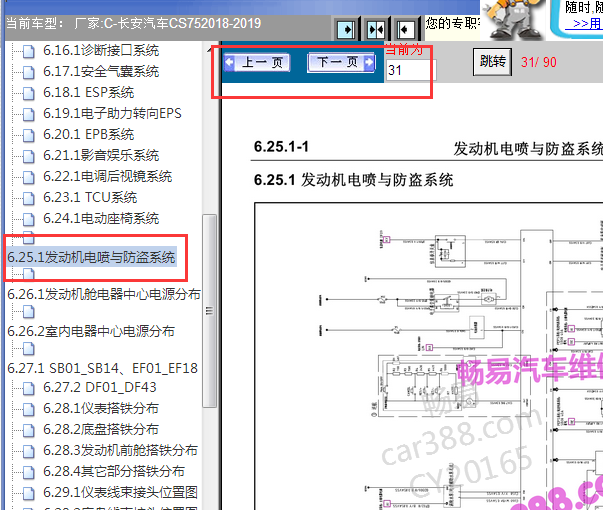Viewport: 603px width, 510px height.
Task: Click the document icon beside 6.23.1 TCU系统
Action: tap(28, 198)
